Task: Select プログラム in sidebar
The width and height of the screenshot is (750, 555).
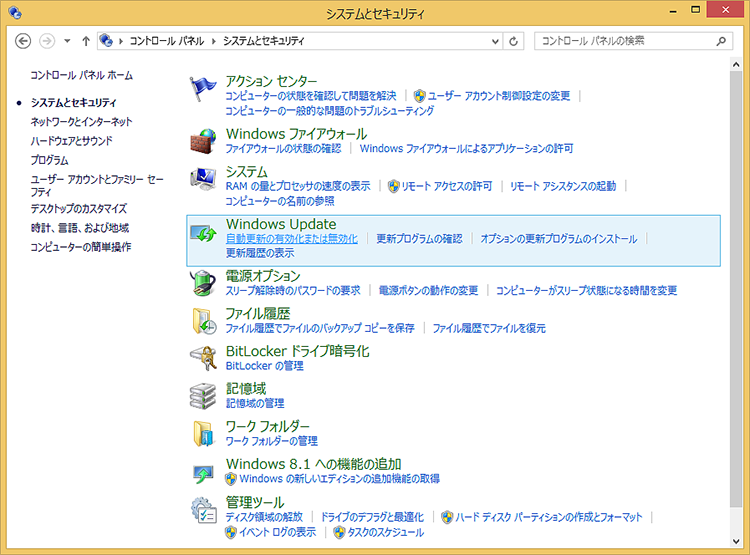Action: point(49,160)
